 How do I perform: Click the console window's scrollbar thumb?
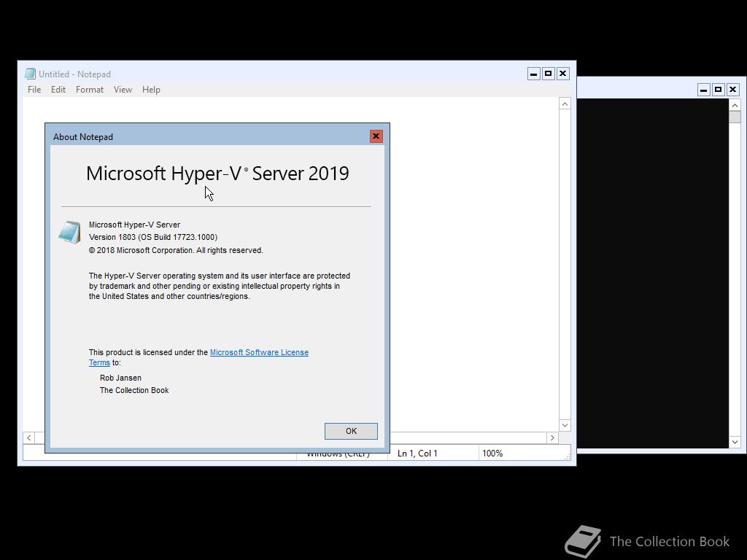point(735,117)
